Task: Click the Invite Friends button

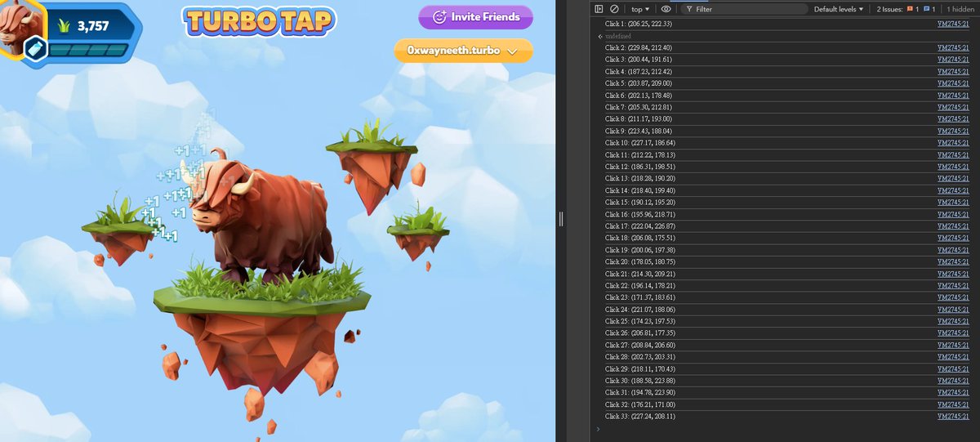Action: coord(475,16)
